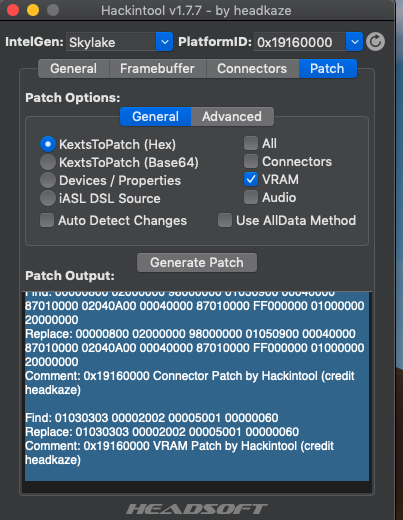This screenshot has width=403, height=520.
Task: Click the 'Replace: 01030303 00002002' output line
Action: (162, 432)
